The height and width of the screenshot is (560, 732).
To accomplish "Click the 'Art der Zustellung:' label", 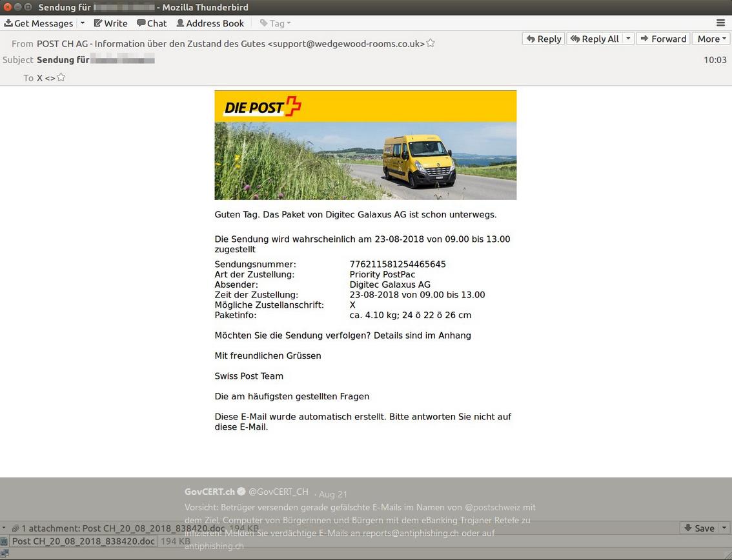I will (254, 274).
